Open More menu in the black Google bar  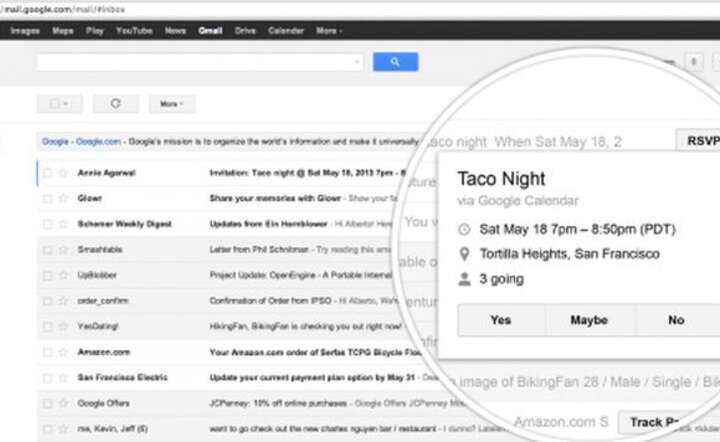click(x=329, y=31)
